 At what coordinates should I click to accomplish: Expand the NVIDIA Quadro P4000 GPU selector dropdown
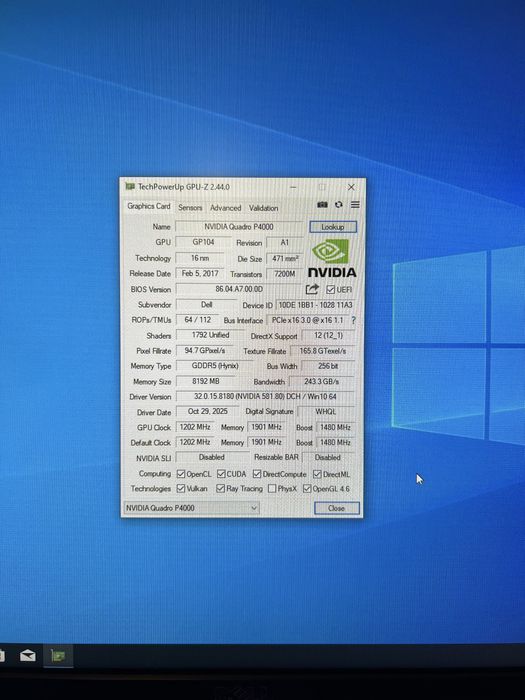point(191,508)
